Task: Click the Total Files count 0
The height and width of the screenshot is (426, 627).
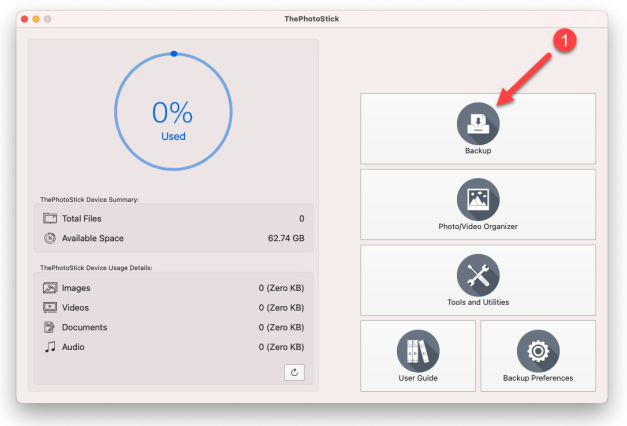Action: click(x=302, y=218)
